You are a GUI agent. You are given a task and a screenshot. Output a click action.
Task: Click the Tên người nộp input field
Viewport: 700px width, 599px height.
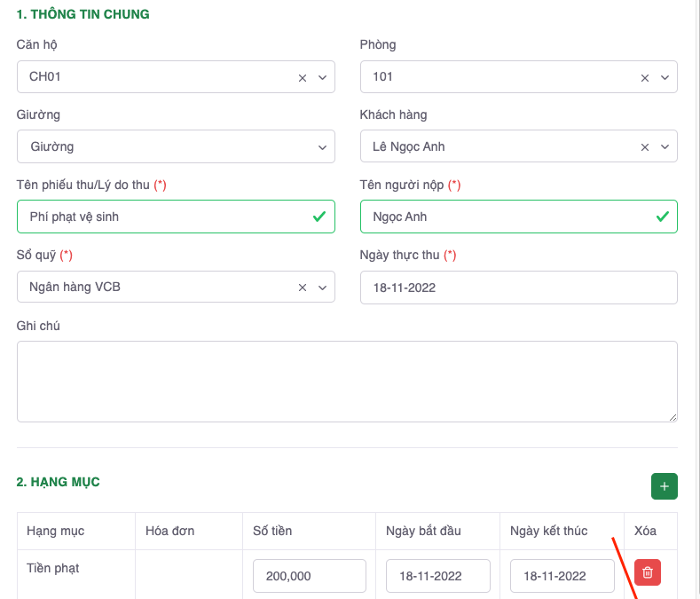point(506,217)
